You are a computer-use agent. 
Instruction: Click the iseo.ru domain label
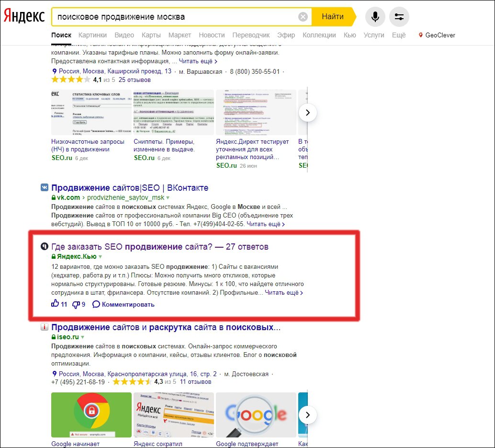[x=68, y=337]
